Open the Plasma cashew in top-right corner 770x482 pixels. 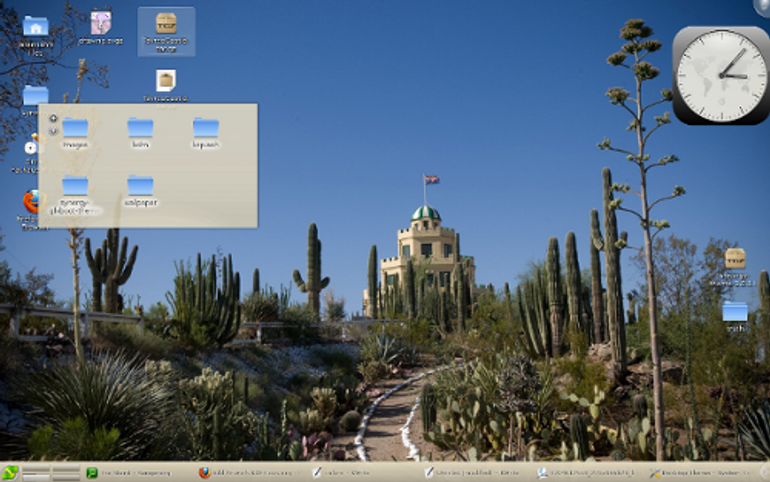762,6
